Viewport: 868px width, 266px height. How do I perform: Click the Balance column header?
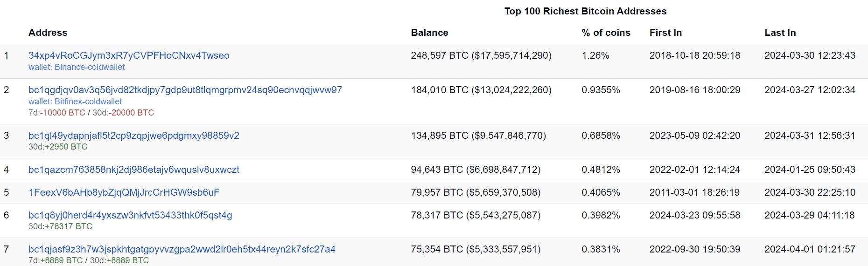429,33
